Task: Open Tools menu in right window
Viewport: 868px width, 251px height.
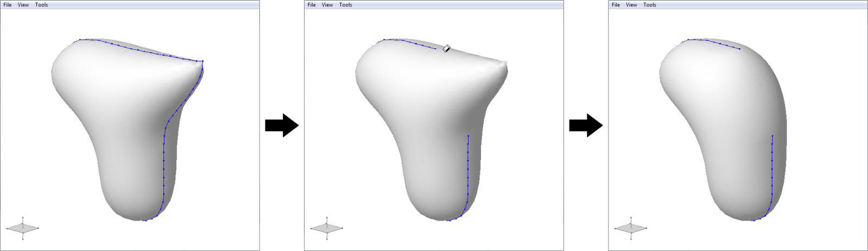Action: pos(650,5)
